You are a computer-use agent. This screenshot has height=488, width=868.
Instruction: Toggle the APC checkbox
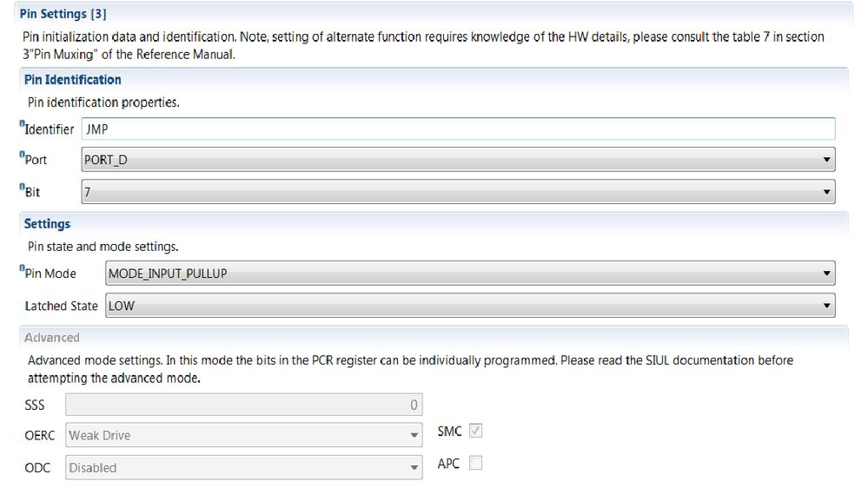pos(475,463)
